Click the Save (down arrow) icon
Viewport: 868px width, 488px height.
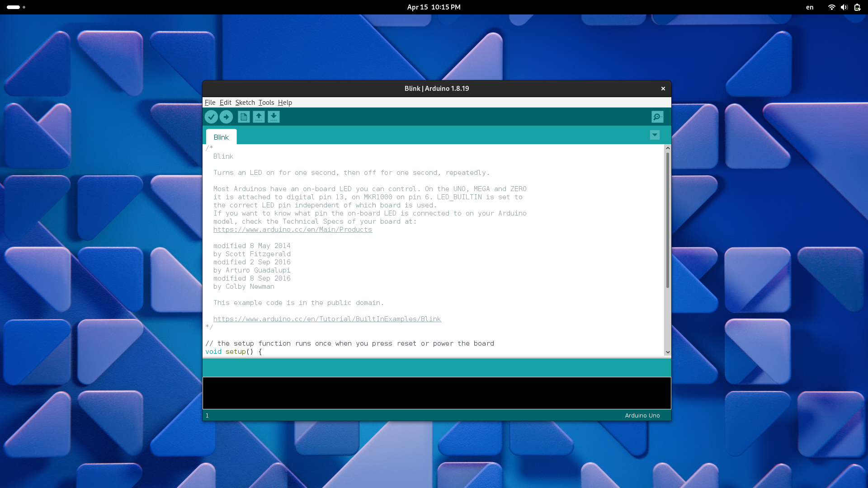(x=274, y=116)
